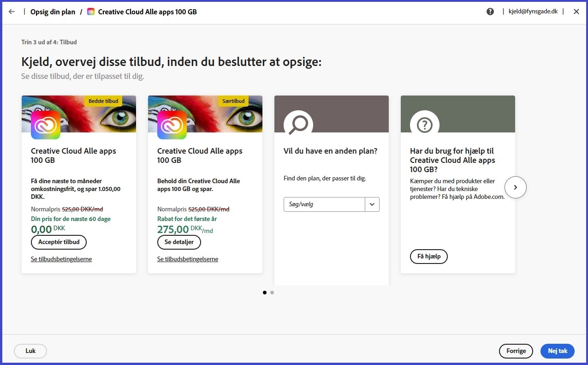Click the Acceptér tilbud button
Screen dimensions: 588x365
[59, 242]
